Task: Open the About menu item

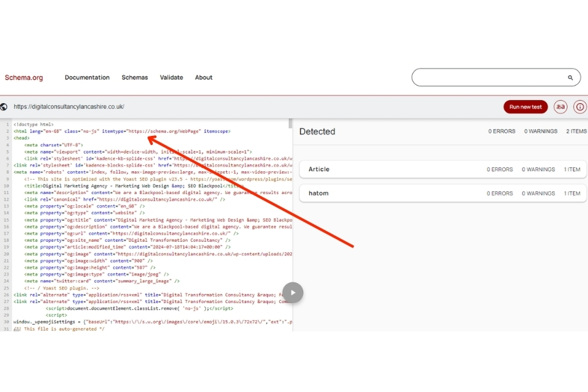Action: 204,77
